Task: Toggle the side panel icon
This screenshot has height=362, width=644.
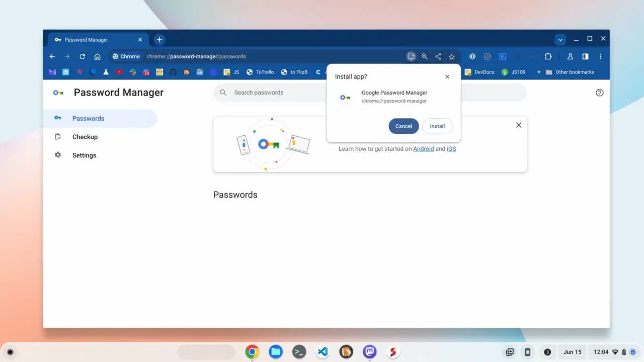Action: tap(585, 56)
